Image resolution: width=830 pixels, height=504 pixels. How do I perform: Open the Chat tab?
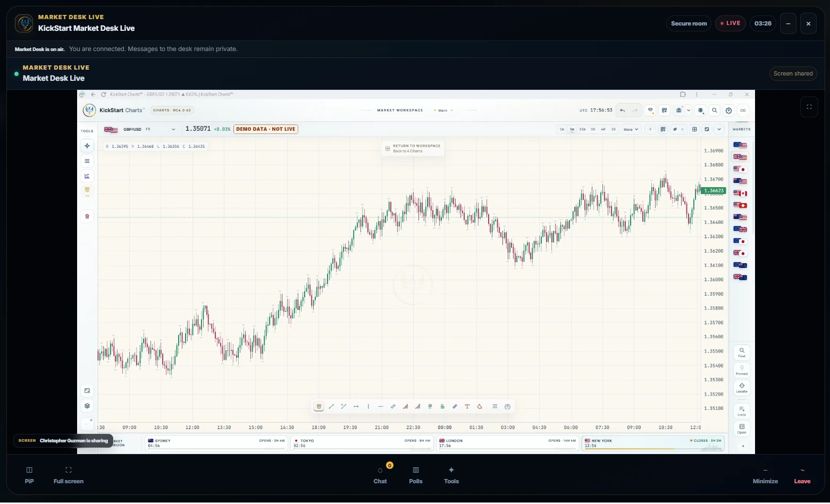(380, 475)
